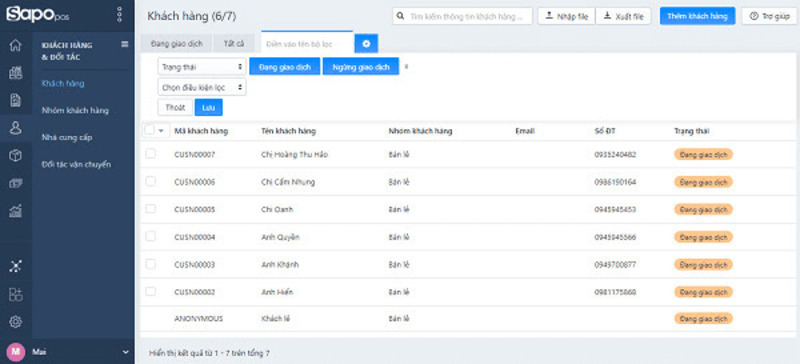Tick checkbox for CUSN00003 row
This screenshot has width=800, height=364.
(151, 264)
